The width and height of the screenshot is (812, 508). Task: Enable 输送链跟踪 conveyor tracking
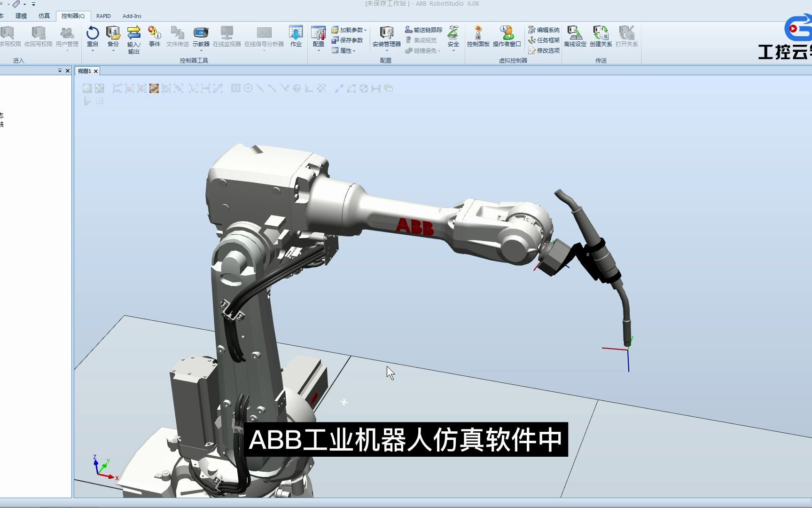[424, 29]
